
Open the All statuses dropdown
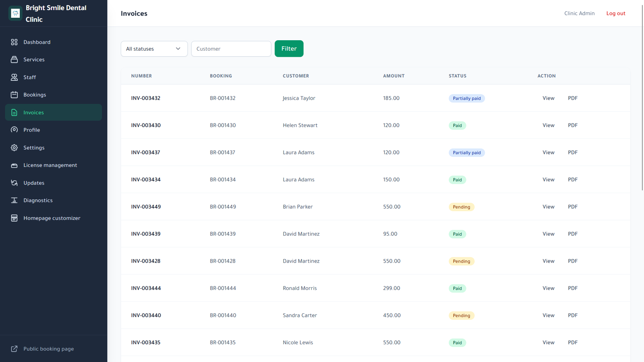click(x=154, y=49)
